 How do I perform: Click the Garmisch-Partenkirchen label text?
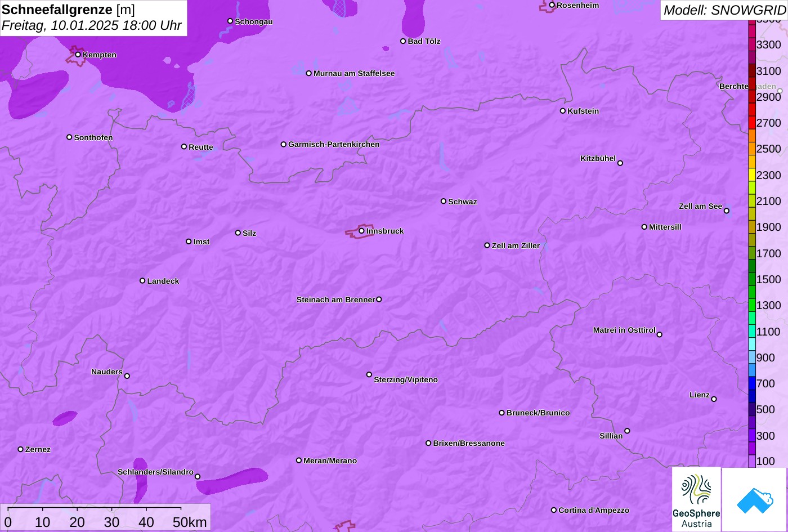tap(334, 145)
